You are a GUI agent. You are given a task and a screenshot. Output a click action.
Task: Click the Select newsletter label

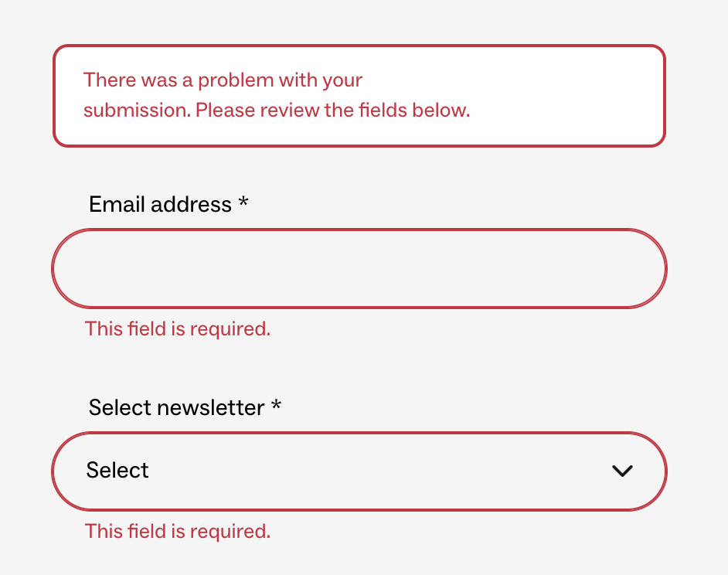pos(175,407)
